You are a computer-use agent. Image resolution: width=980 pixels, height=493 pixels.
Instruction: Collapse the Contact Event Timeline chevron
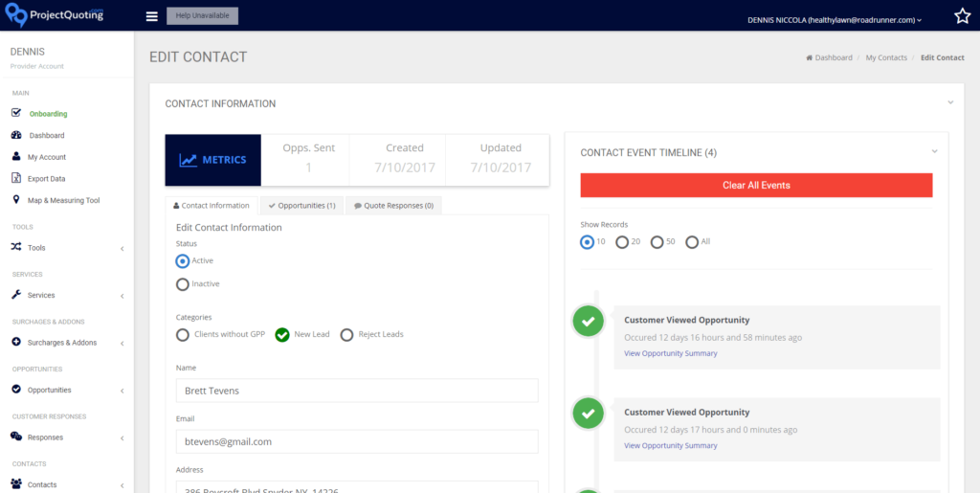click(935, 151)
